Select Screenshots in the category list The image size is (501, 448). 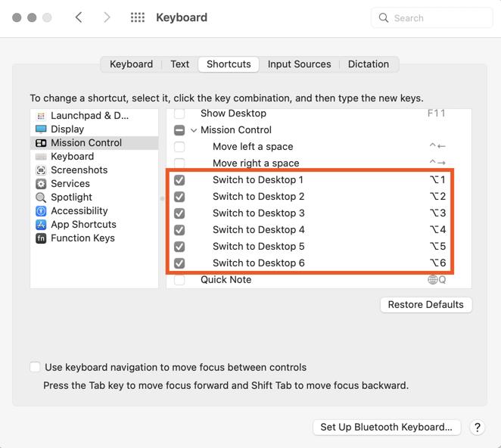click(x=95, y=170)
